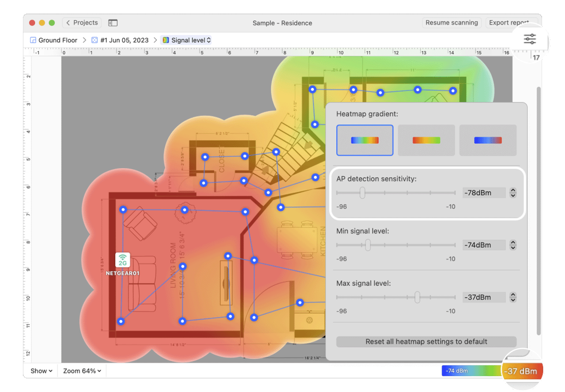Click the window title Sample - Residence
Image resolution: width=565 pixels, height=392 pixels.
click(x=282, y=23)
